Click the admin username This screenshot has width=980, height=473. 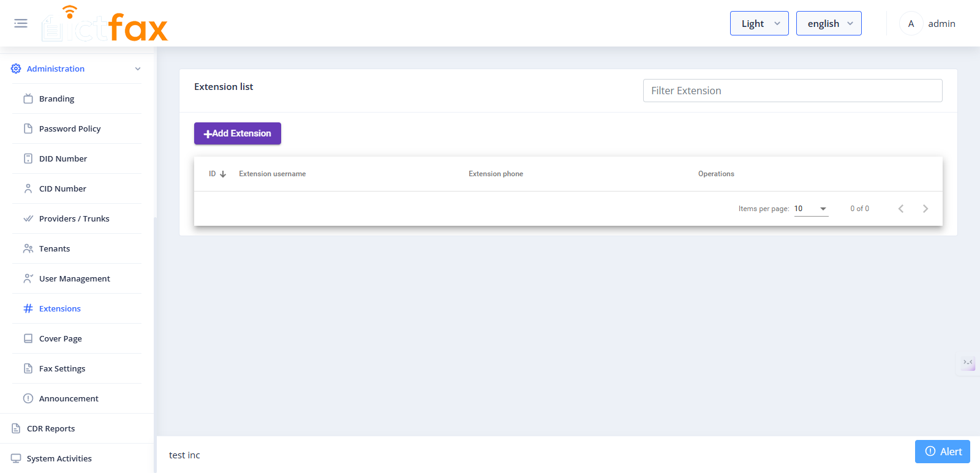[941, 24]
